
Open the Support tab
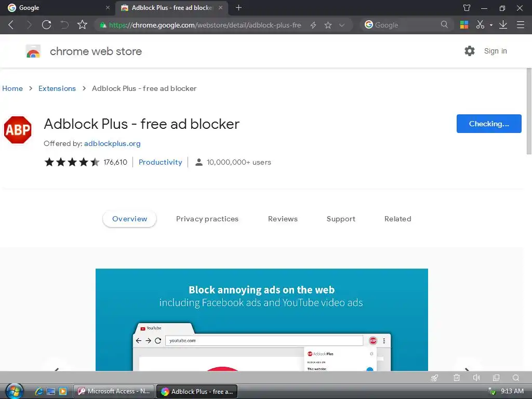pyautogui.click(x=341, y=219)
